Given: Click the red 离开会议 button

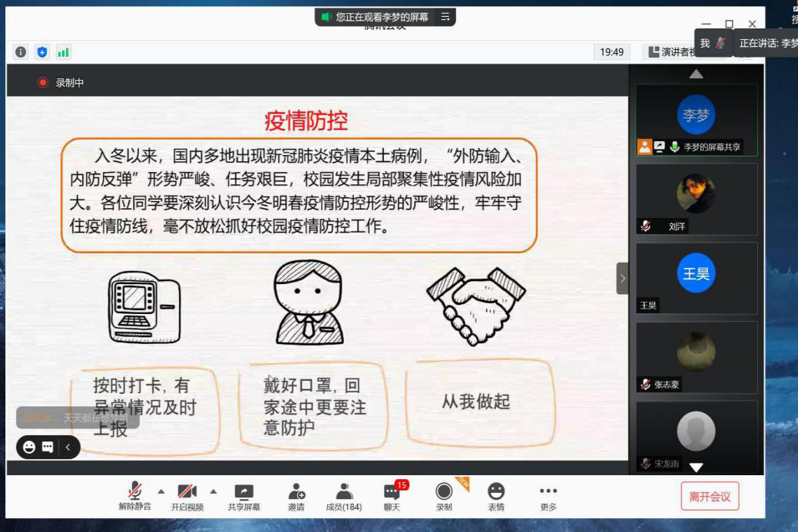Looking at the screenshot, I should coord(710,497).
